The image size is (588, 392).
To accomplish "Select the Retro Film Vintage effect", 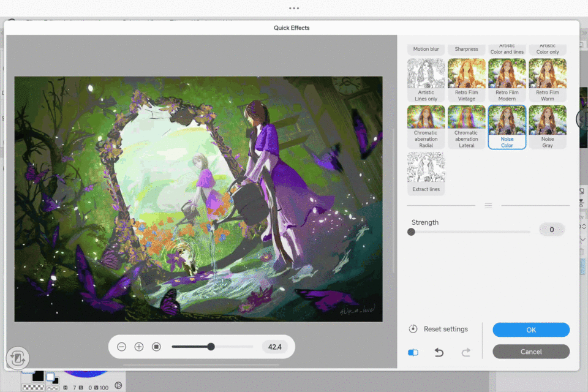I will tap(466, 80).
